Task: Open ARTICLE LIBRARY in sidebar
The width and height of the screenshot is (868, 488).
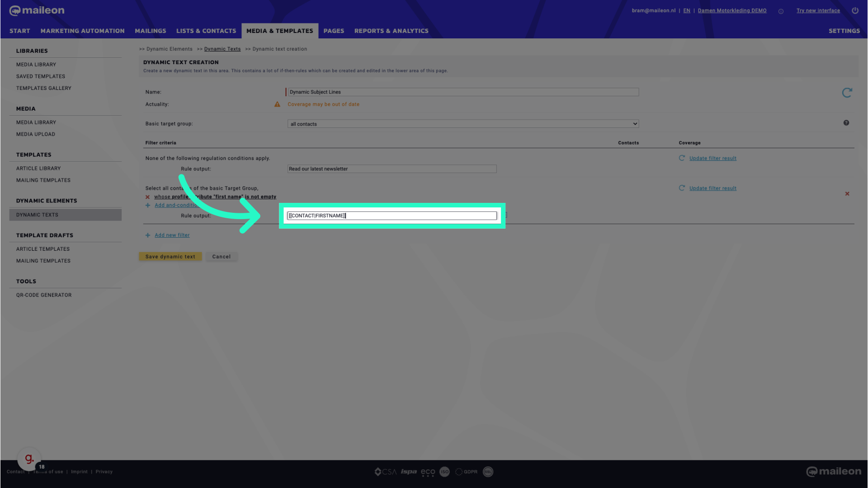Action: point(38,169)
